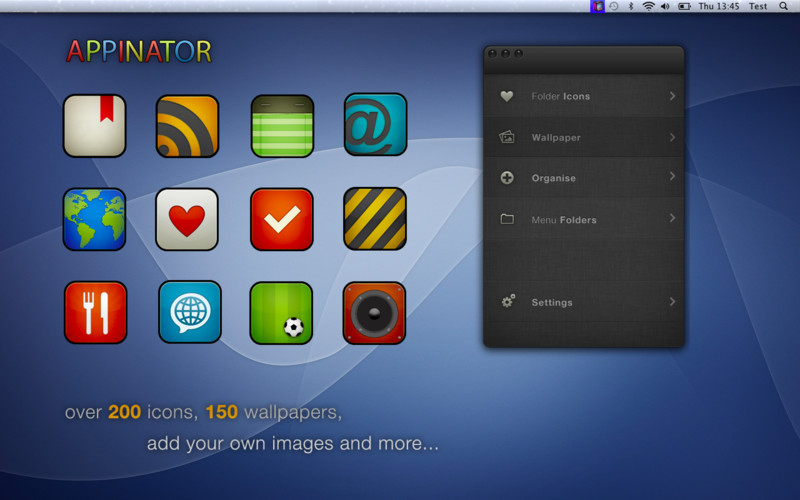The width and height of the screenshot is (800, 500).
Task: Expand the Settings row chevron
Action: (672, 302)
